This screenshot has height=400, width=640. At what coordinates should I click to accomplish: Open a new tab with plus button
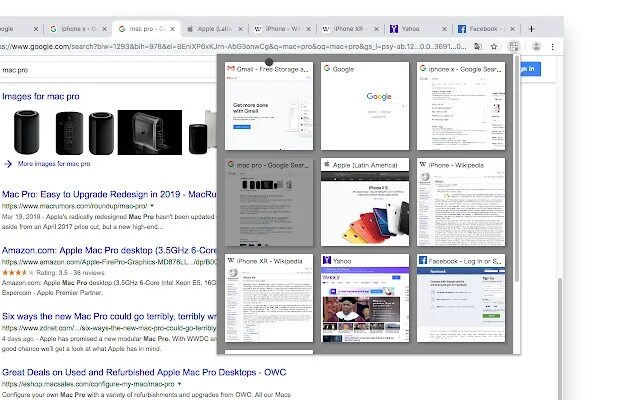click(x=531, y=29)
